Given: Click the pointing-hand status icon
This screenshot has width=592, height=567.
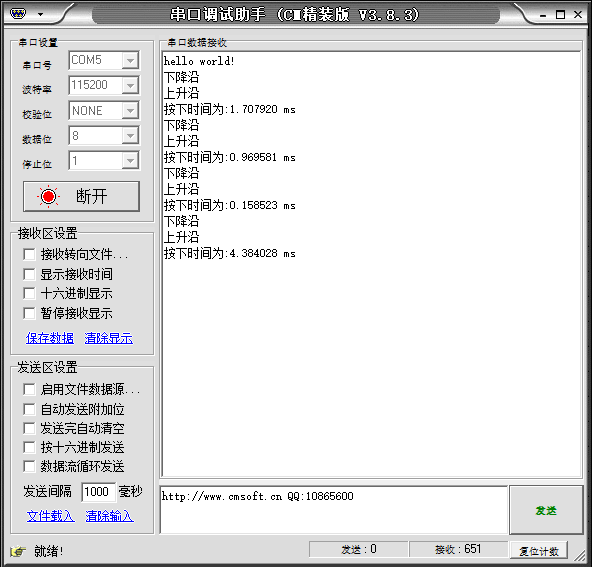Looking at the screenshot, I should click(x=18, y=552).
